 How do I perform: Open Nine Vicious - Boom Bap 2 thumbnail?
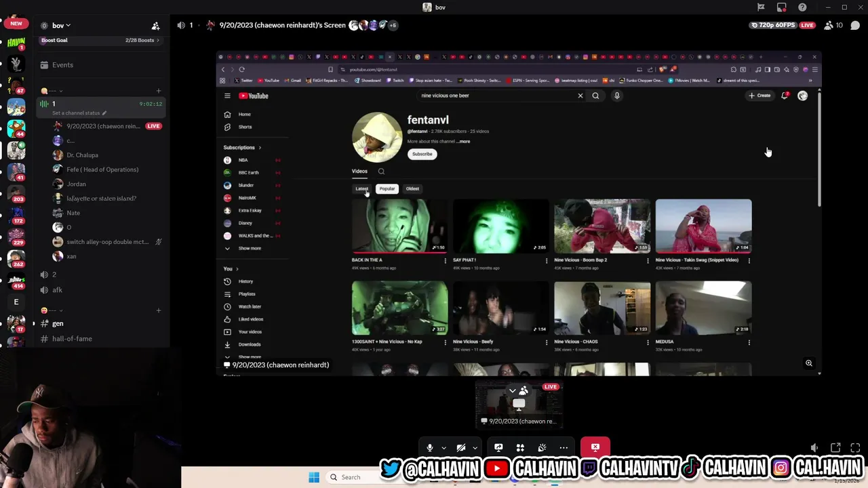602,226
